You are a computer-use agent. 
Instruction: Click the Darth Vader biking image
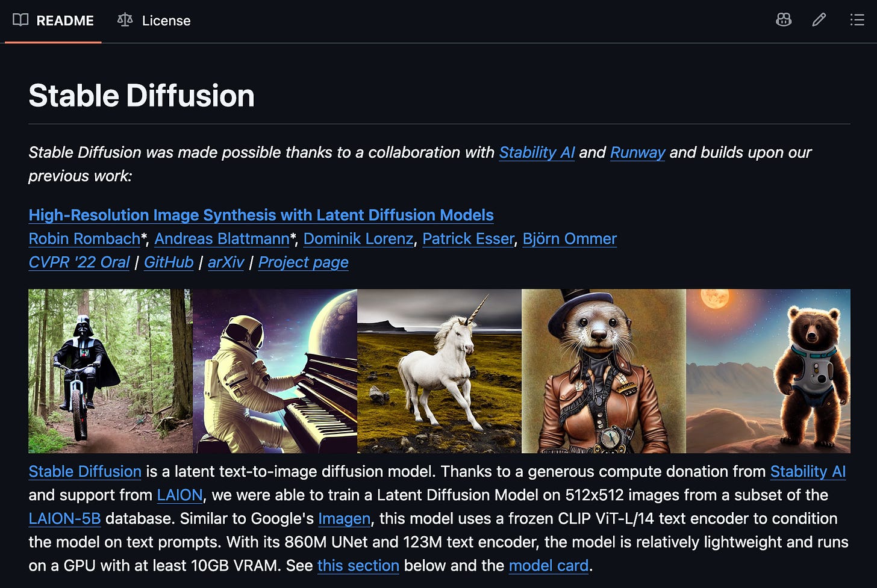pyautogui.click(x=110, y=371)
